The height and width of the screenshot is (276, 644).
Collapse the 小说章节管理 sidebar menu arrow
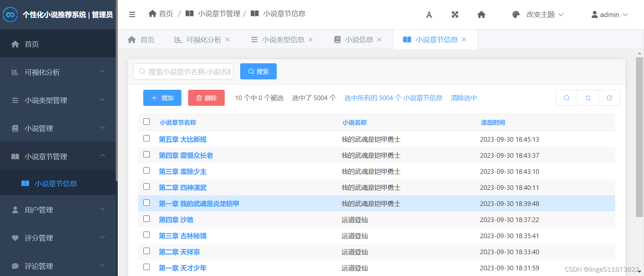pos(103,155)
